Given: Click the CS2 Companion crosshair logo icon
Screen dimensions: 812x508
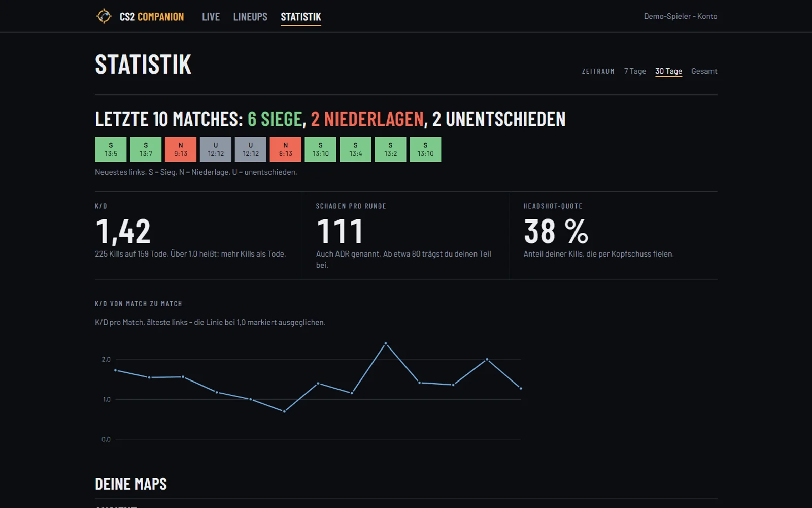Looking at the screenshot, I should [104, 16].
